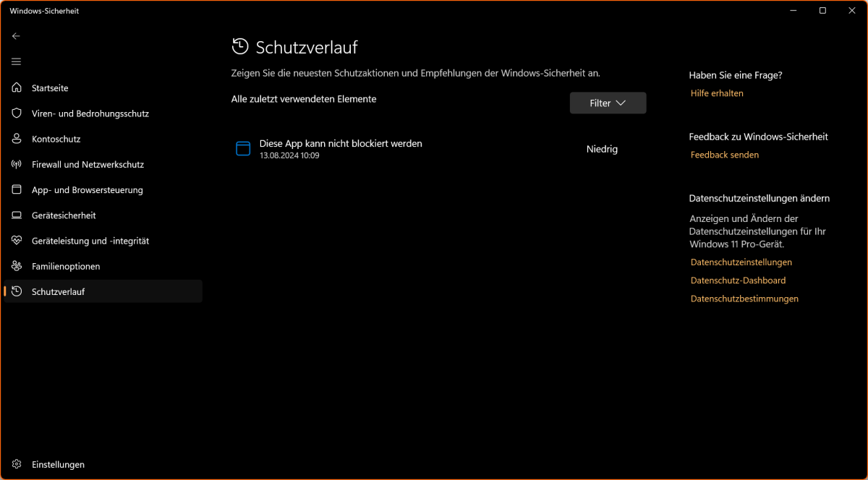Click the Gerätesicherheit laptop icon
868x480 pixels.
[x=17, y=215]
